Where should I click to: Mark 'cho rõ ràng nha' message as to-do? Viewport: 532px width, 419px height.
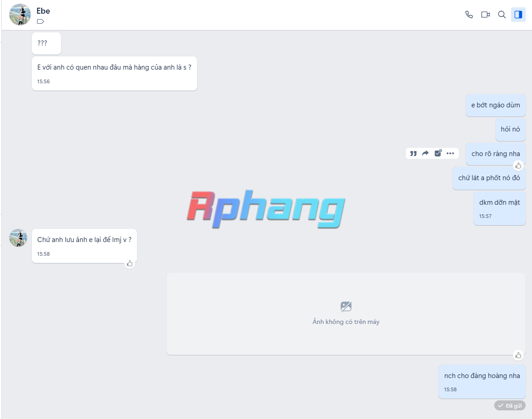coord(438,153)
